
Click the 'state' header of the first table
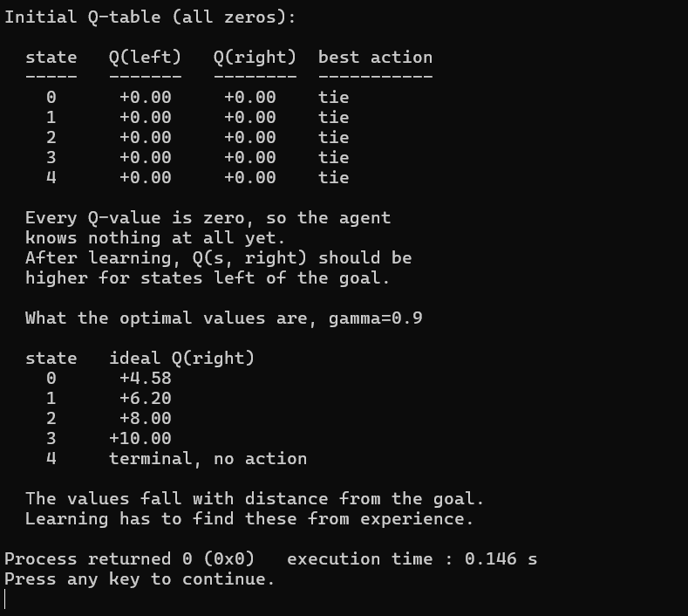51,57
